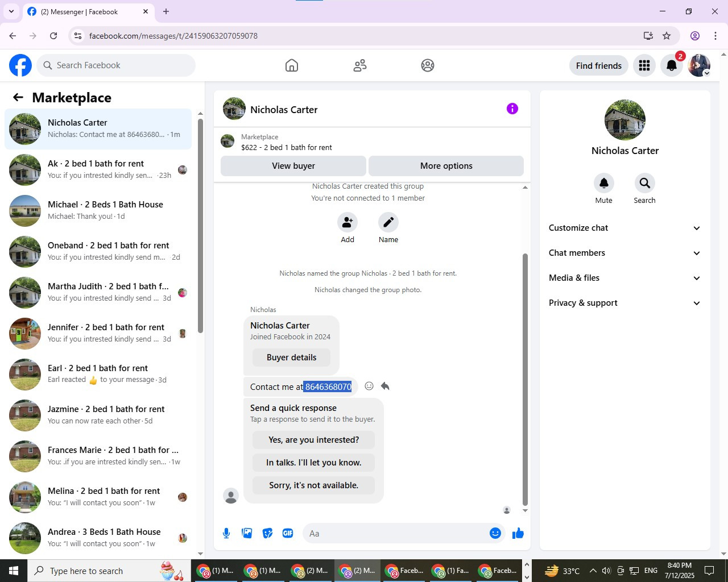Send quick response In talks. I'll let you know.

tap(314, 463)
